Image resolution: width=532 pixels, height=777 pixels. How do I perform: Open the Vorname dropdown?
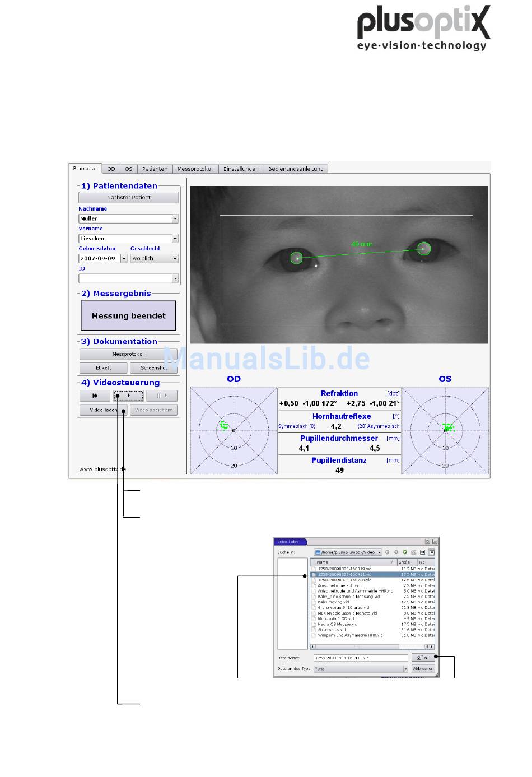(175, 239)
